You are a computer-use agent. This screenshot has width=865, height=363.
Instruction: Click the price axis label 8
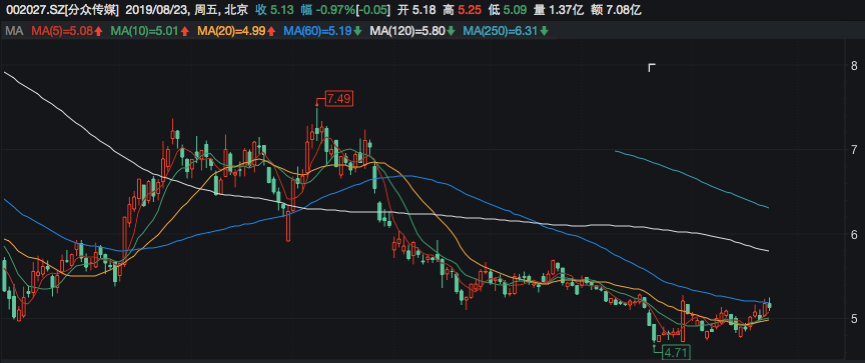(x=855, y=65)
